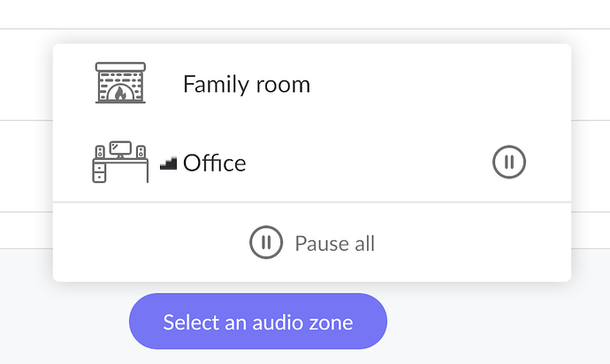Click the desk and speakers Office icon
The width and height of the screenshot is (610, 364).
click(x=120, y=162)
